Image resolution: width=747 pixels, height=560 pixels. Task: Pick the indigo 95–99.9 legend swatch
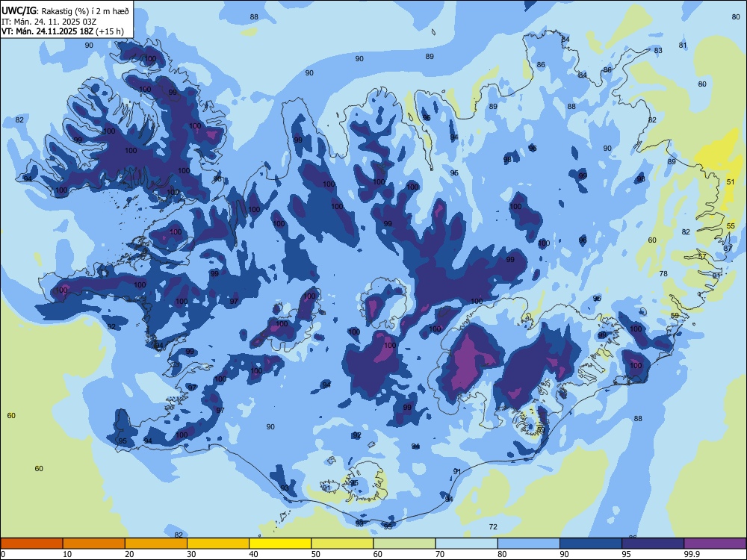point(653,544)
